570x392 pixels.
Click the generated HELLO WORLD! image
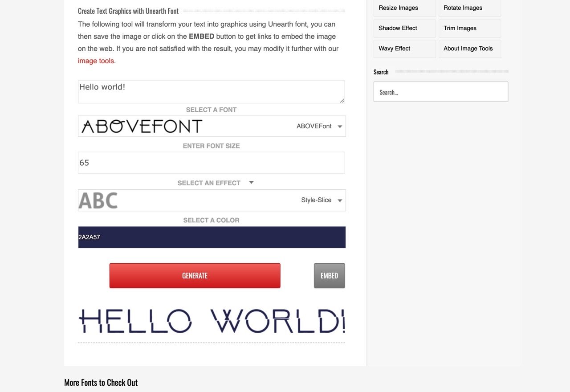(212, 321)
